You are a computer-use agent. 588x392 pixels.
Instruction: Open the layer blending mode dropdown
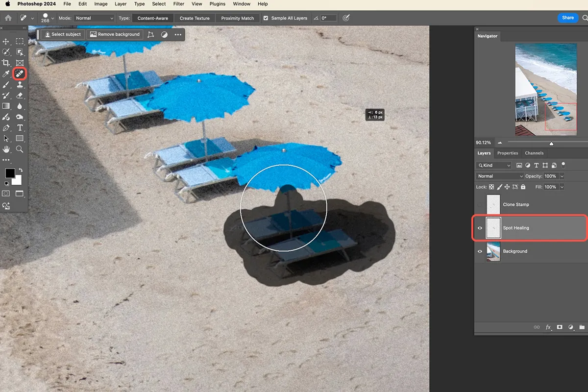(499, 176)
